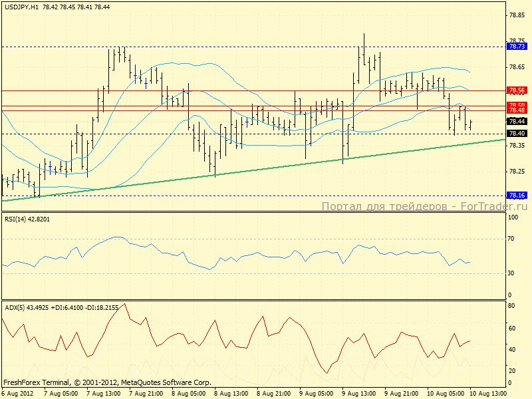Click the red 78.48 price level tag

point(517,110)
